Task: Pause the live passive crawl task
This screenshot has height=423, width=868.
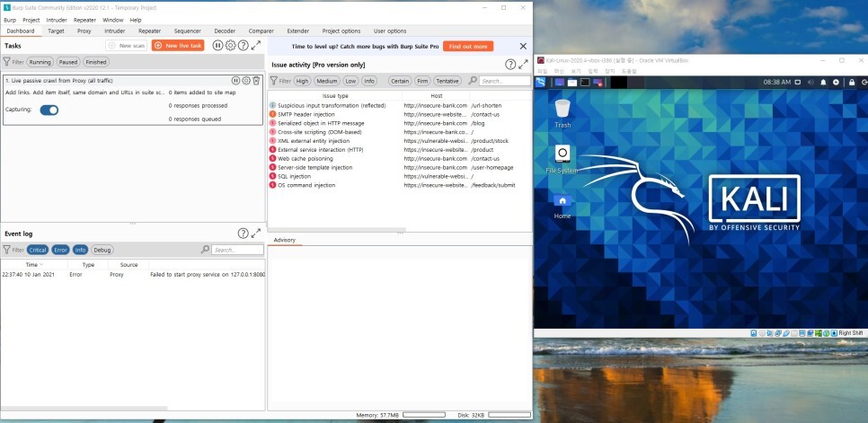Action: (x=235, y=81)
